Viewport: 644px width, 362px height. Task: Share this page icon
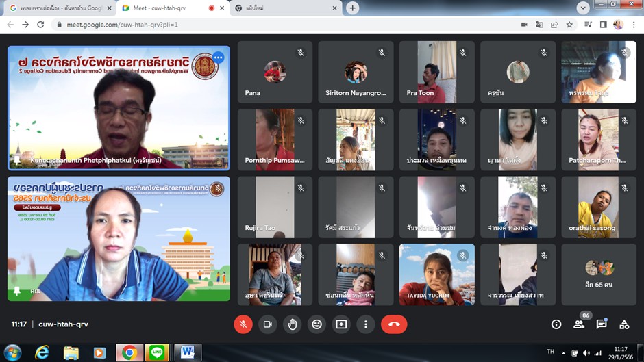554,25
